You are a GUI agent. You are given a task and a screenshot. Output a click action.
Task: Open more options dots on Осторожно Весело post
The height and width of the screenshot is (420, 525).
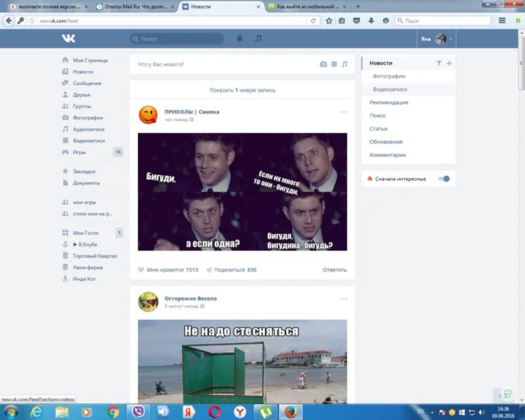click(x=343, y=299)
